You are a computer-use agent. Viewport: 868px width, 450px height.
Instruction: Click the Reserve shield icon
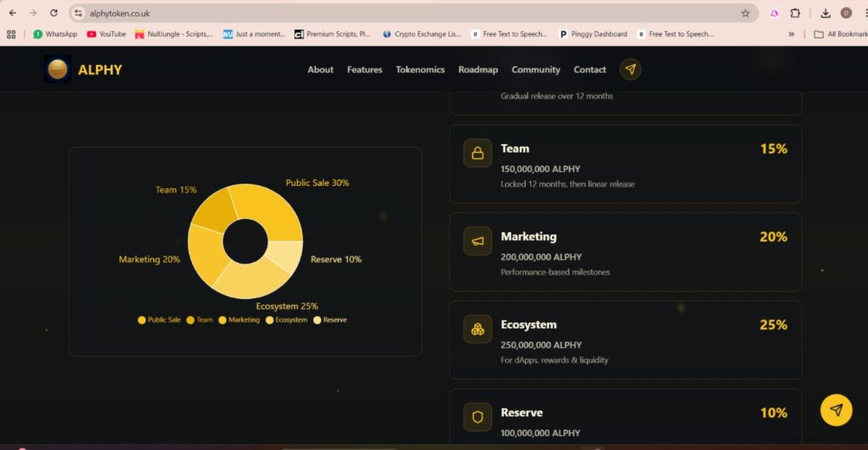click(477, 417)
